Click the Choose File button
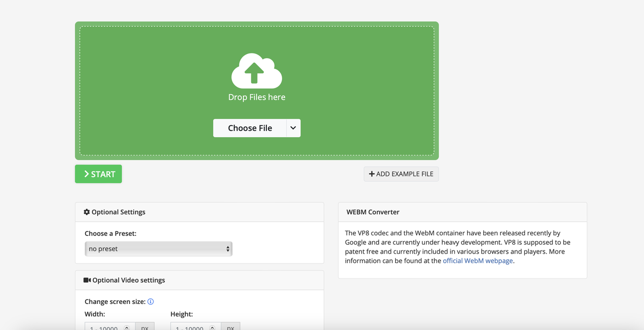Screen dimensions: 644x330 pyautogui.click(x=250, y=128)
